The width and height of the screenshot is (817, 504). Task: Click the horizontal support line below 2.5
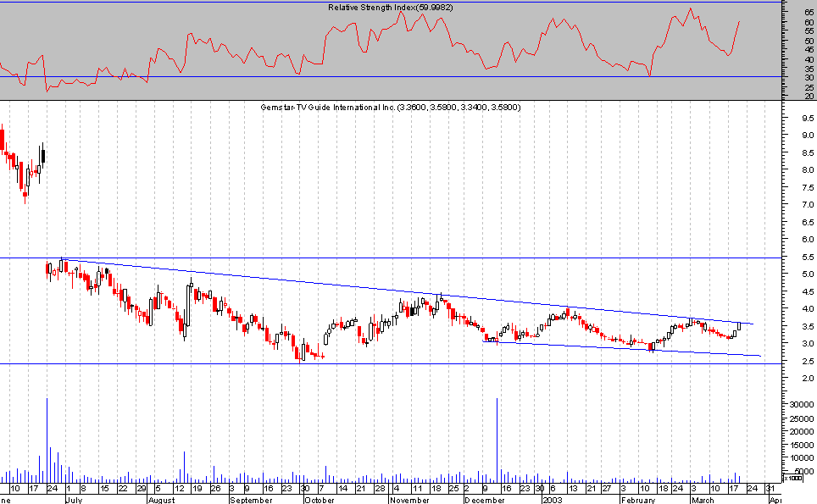click(x=391, y=364)
